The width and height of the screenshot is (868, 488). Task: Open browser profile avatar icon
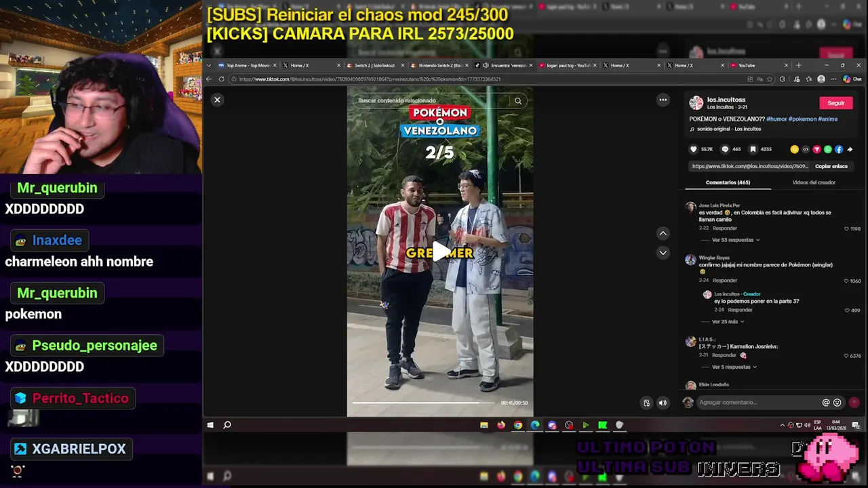[821, 79]
